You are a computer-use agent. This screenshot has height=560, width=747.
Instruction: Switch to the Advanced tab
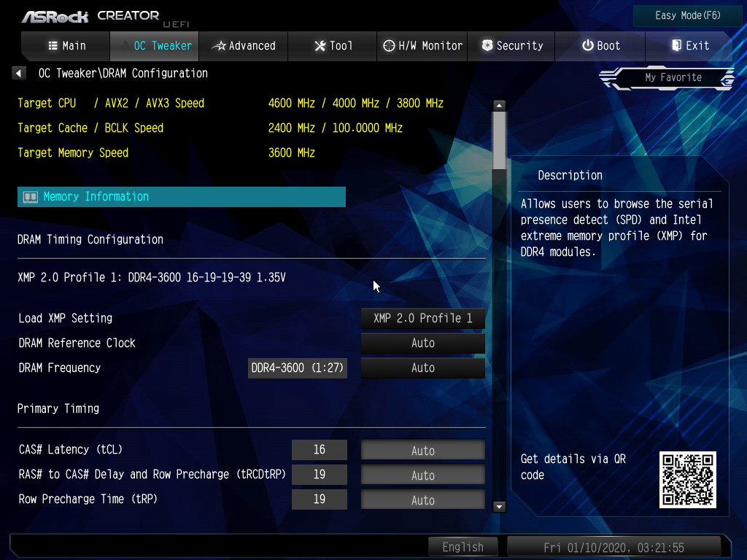244,46
